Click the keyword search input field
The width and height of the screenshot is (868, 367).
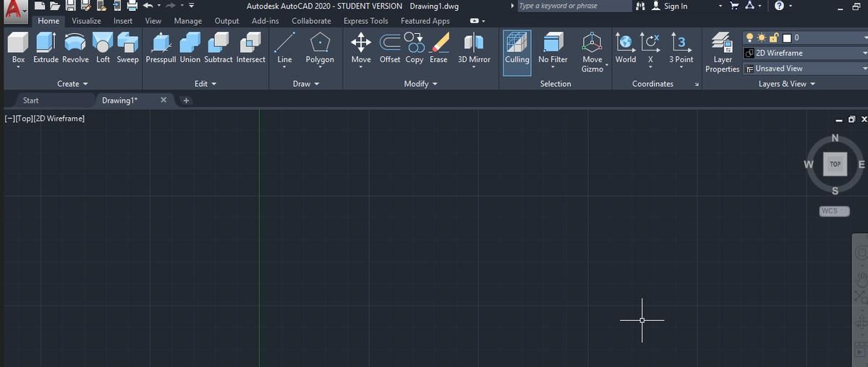tap(573, 7)
